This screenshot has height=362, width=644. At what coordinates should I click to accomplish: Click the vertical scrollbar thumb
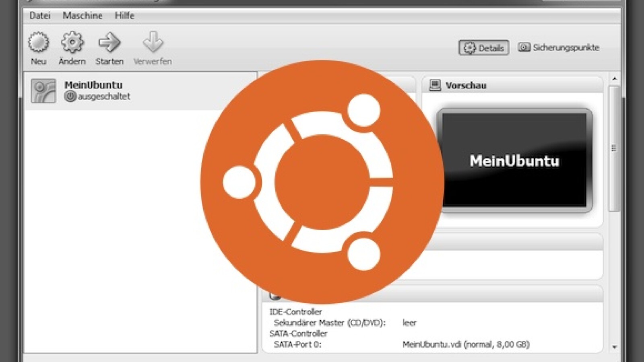614,148
